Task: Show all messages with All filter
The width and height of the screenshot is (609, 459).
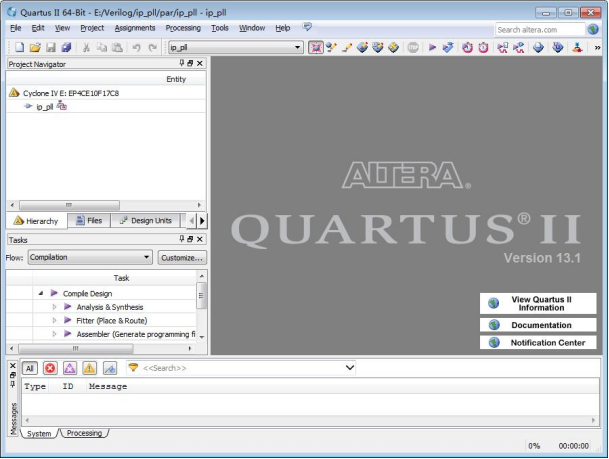Action: [30, 368]
